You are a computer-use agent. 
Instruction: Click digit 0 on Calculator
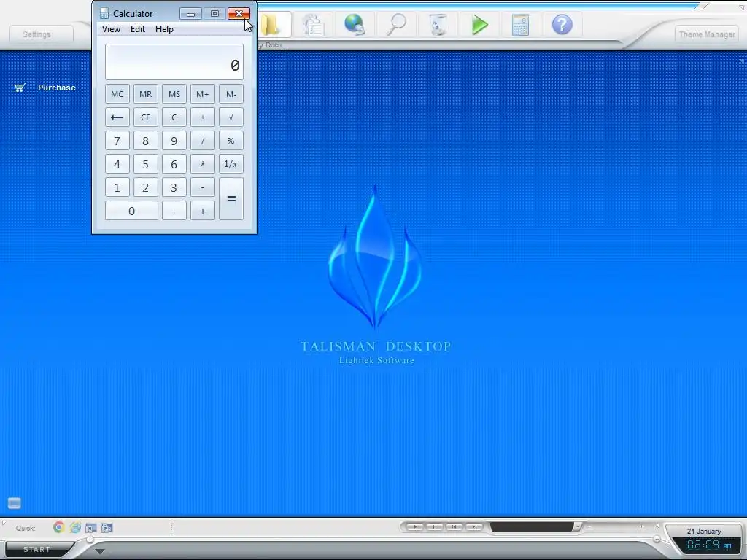pos(131,211)
